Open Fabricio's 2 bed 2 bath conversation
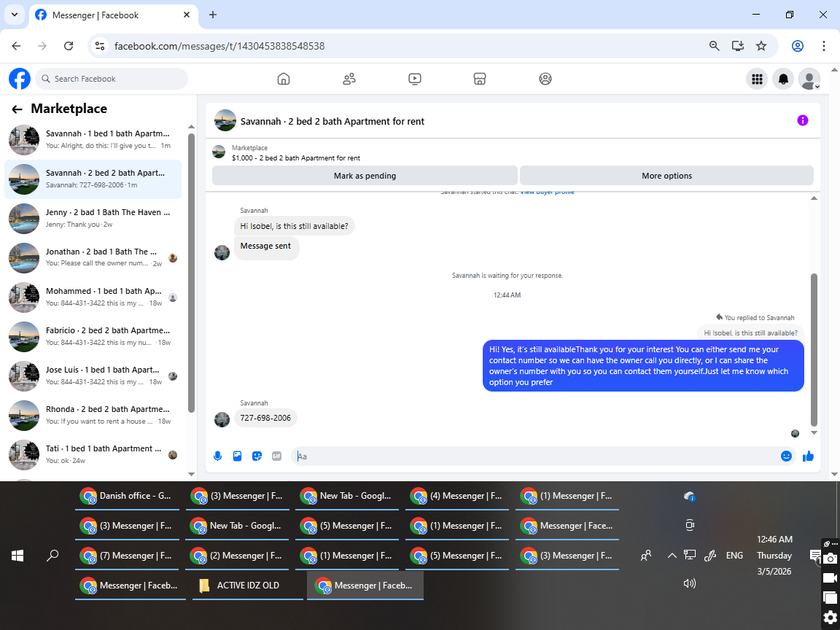Image resolution: width=840 pixels, height=630 pixels. (x=93, y=336)
